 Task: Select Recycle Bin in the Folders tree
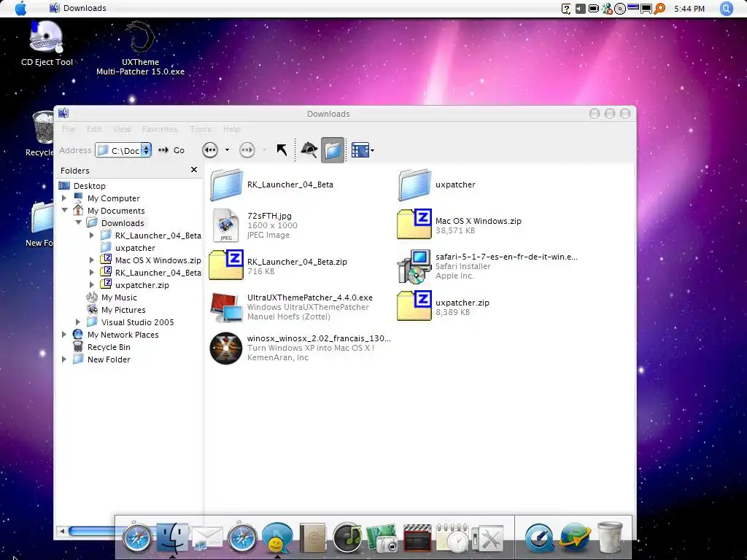109,346
